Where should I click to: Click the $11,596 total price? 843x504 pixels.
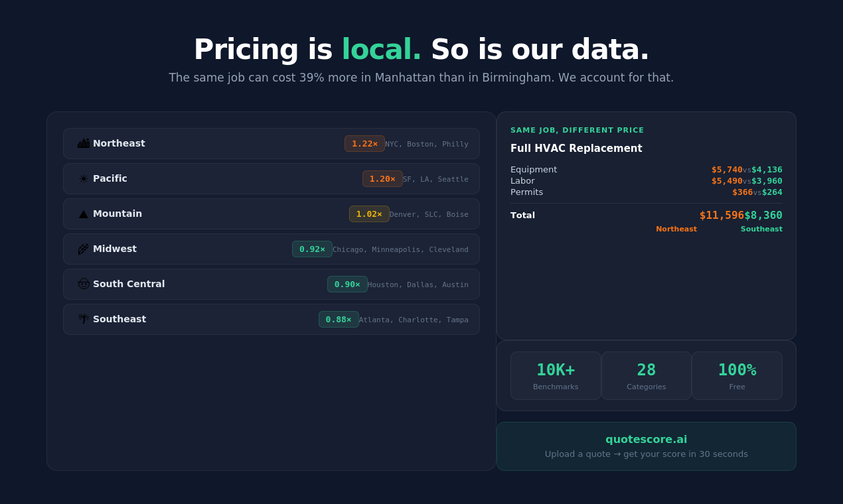722,216
